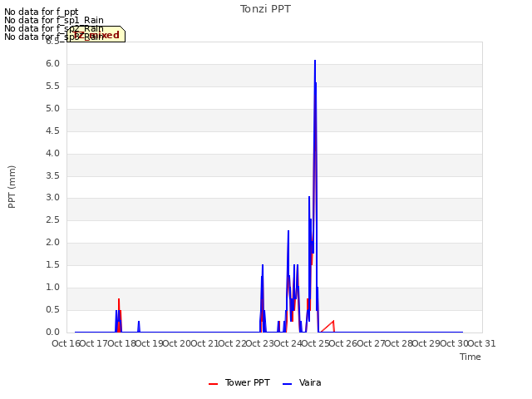
Task: Click the red Tower PPT legend swatch
Action: point(213,384)
